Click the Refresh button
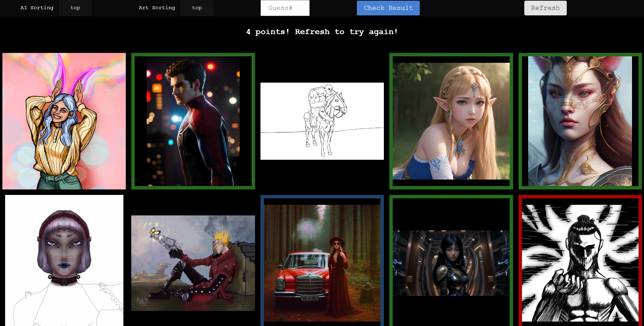 coord(546,8)
